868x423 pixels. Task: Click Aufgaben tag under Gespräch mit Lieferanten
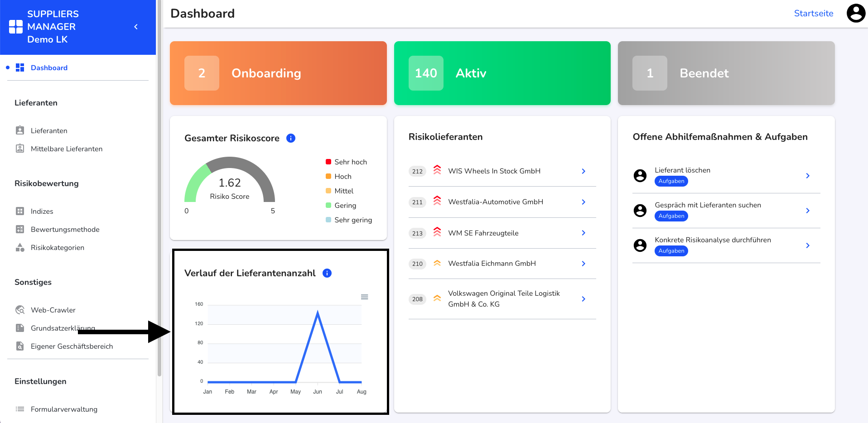[x=671, y=216]
